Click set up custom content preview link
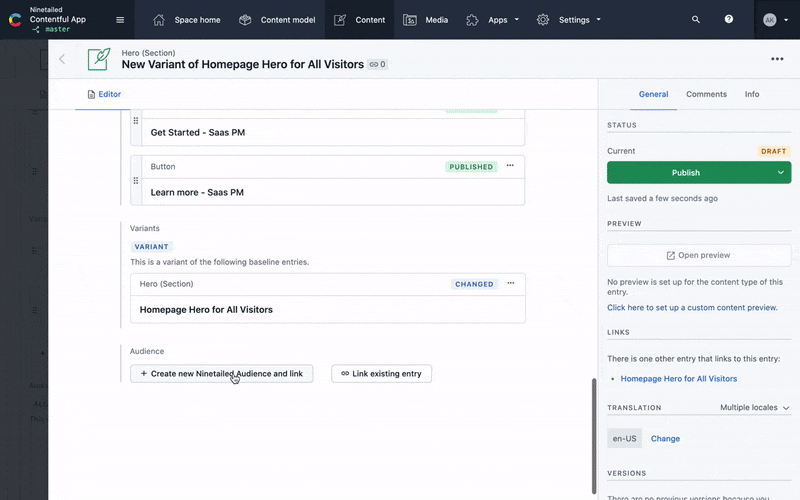 (692, 308)
